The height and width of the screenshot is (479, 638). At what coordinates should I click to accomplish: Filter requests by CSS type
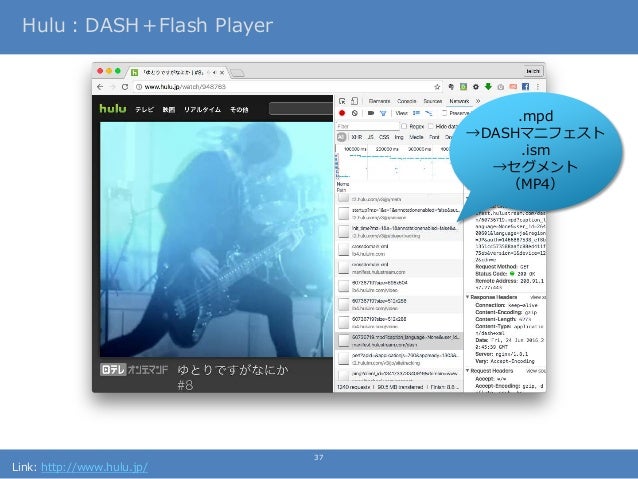coord(384,137)
